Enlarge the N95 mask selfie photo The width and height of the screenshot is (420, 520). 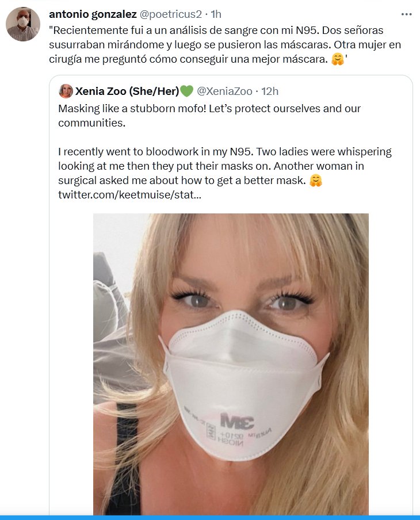(x=231, y=364)
